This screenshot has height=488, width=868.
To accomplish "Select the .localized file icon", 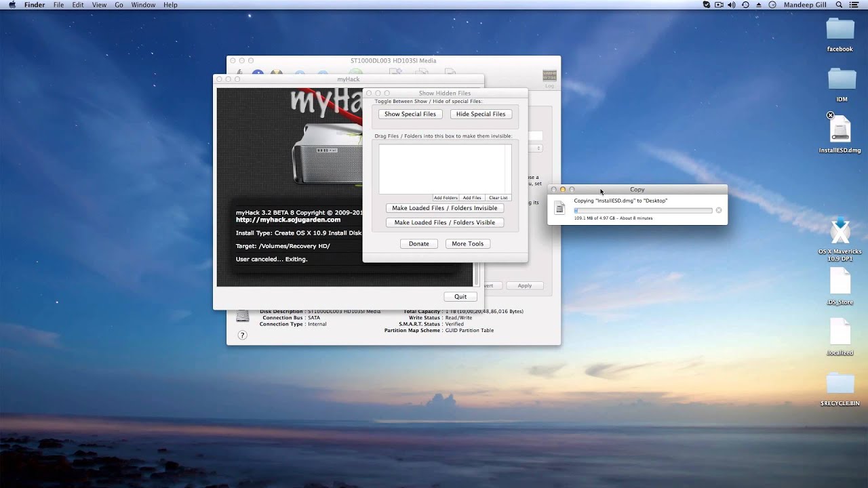I will [840, 331].
